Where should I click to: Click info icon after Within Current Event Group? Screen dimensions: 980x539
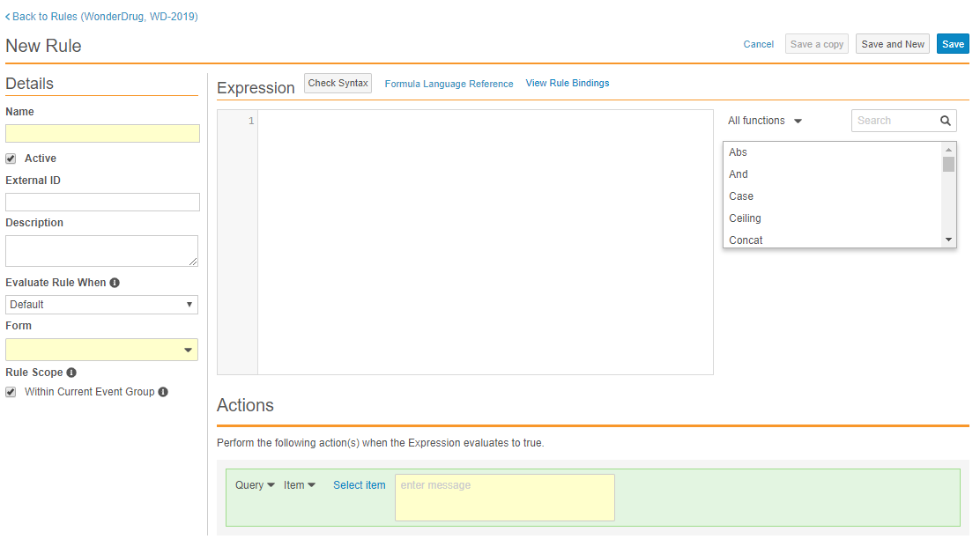click(x=163, y=392)
